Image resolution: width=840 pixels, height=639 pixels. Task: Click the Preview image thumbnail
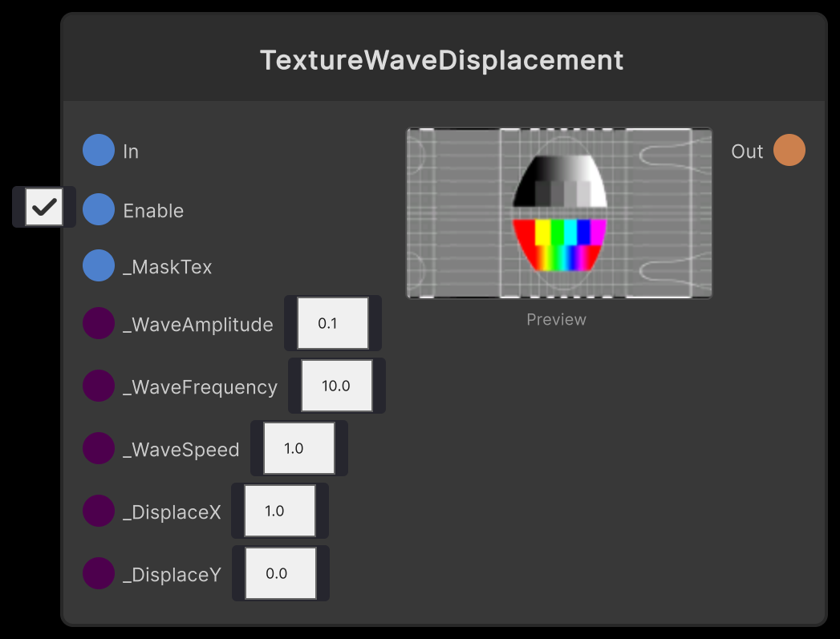(559, 212)
